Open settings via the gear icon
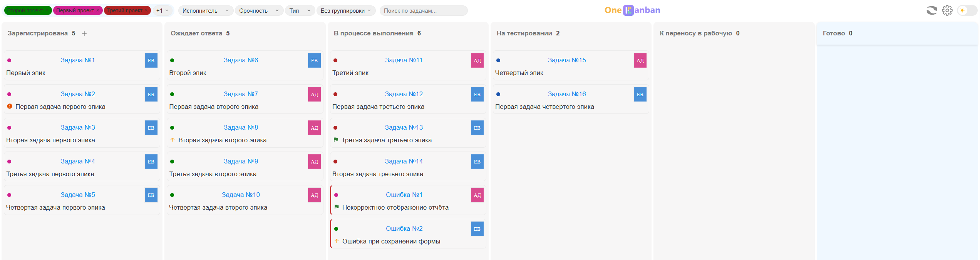This screenshot has width=980, height=260. pos(947,10)
